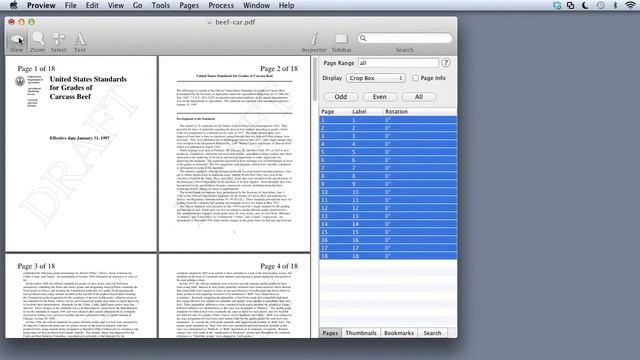This screenshot has height=360, width=640.
Task: Click the Page Range input field
Action: point(398,63)
